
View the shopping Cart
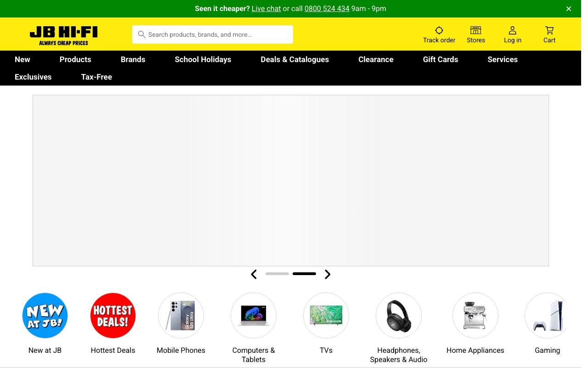[x=549, y=34]
